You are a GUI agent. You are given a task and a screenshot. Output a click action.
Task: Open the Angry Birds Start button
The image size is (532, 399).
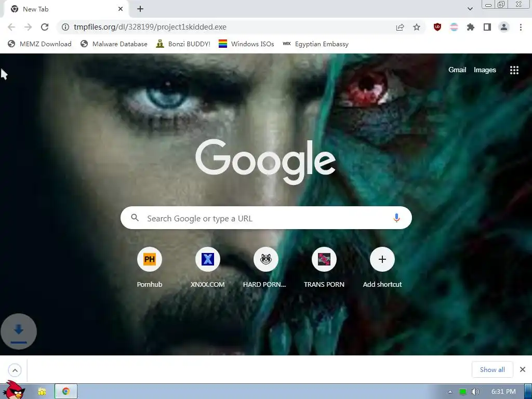pyautogui.click(x=13, y=390)
